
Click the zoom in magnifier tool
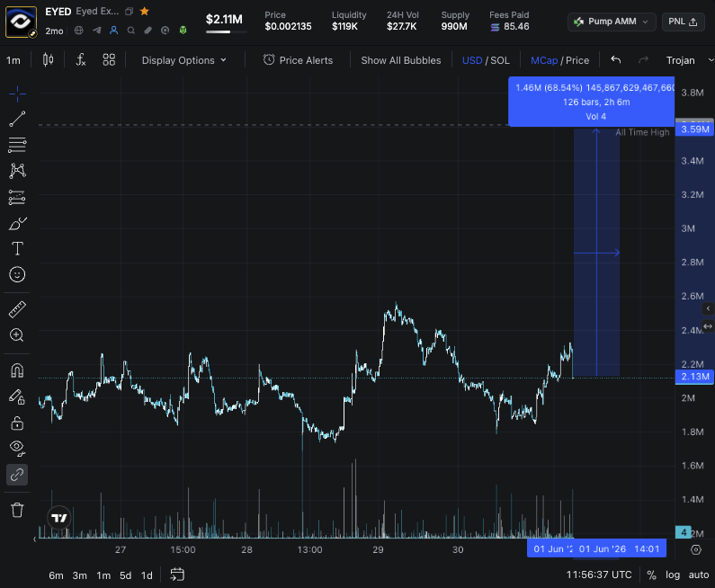[17, 335]
